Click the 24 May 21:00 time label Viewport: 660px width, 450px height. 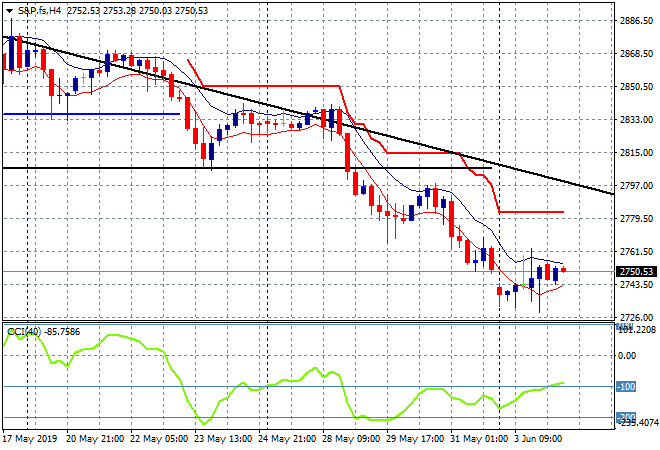(x=287, y=439)
